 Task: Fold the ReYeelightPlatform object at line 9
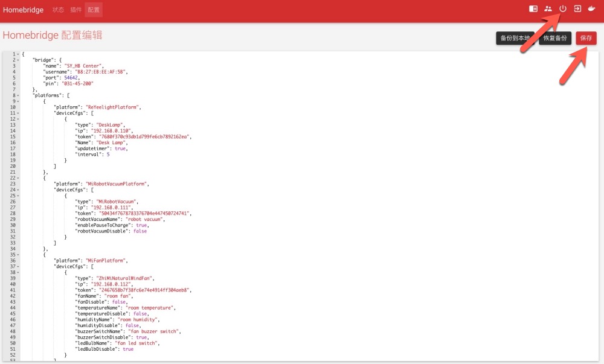pyautogui.click(x=18, y=101)
